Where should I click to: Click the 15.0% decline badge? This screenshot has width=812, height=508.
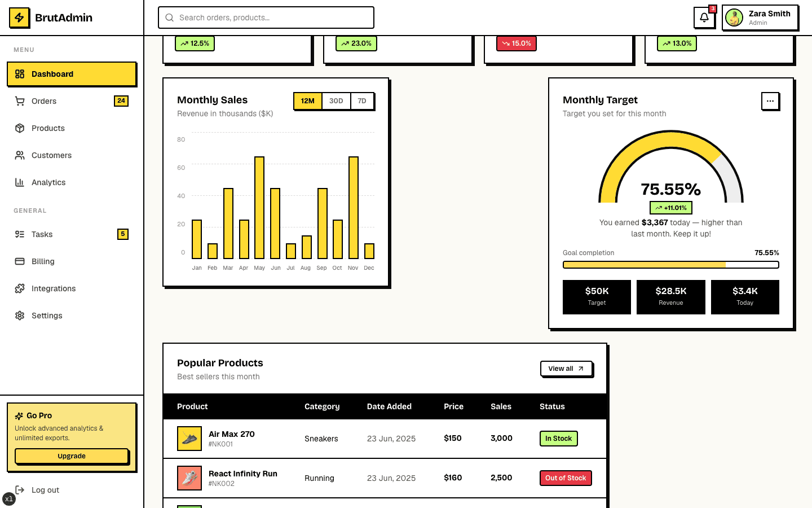[517, 43]
